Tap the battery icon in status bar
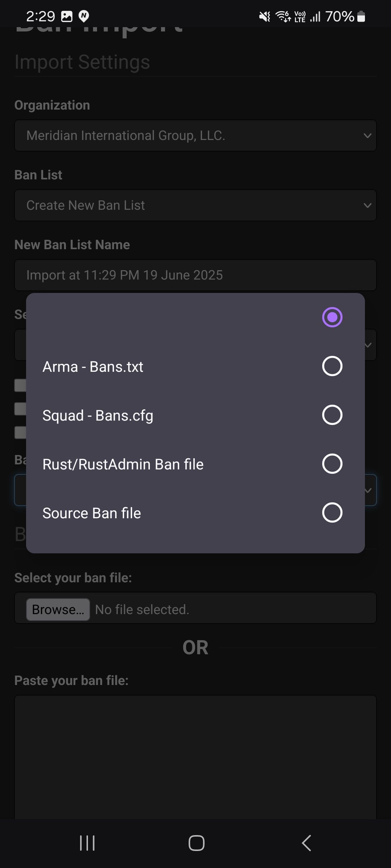 [361, 16]
